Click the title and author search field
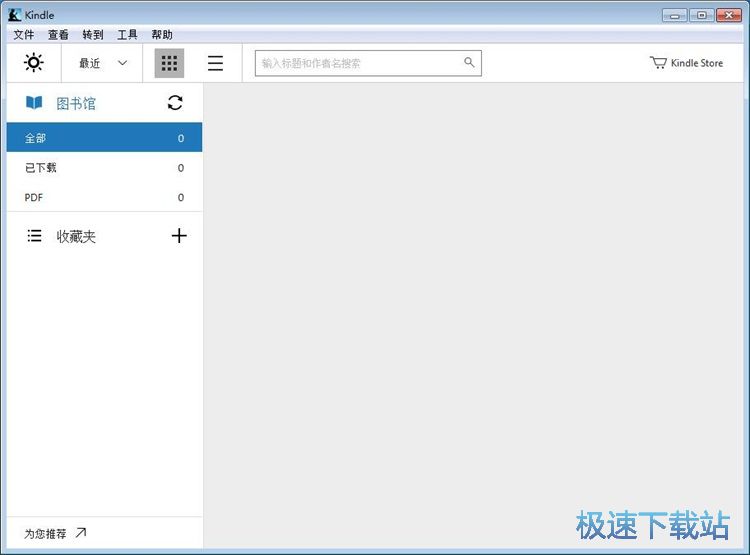Screen dimensions: 750x555 [x=368, y=63]
